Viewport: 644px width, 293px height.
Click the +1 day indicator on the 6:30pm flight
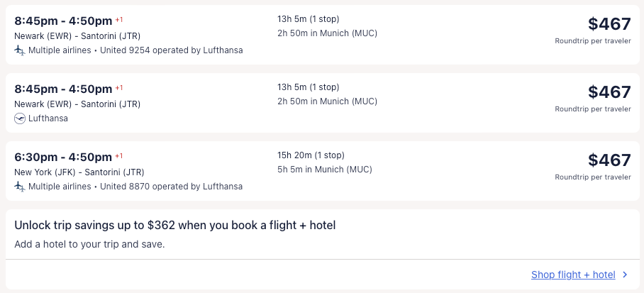(x=119, y=156)
